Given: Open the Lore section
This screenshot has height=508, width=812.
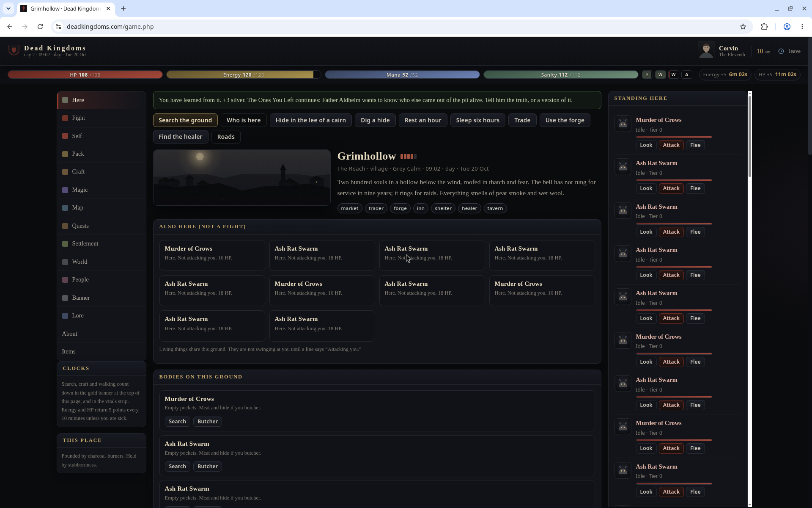Looking at the screenshot, I should click(101, 316).
